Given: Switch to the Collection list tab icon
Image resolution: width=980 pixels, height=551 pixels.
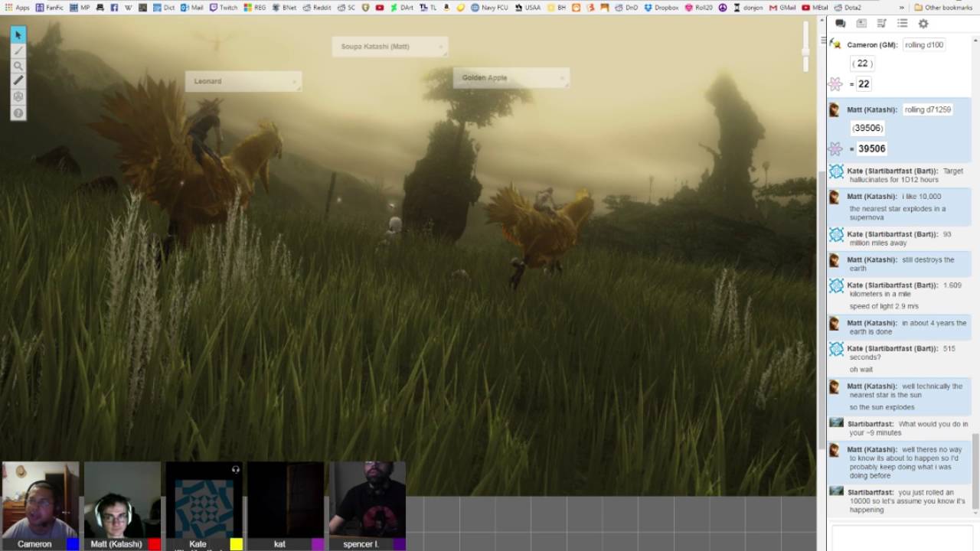Looking at the screenshot, I should click(x=903, y=24).
